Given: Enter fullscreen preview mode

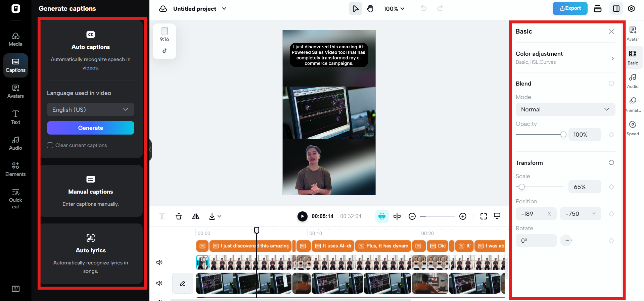Looking at the screenshot, I should 484,216.
